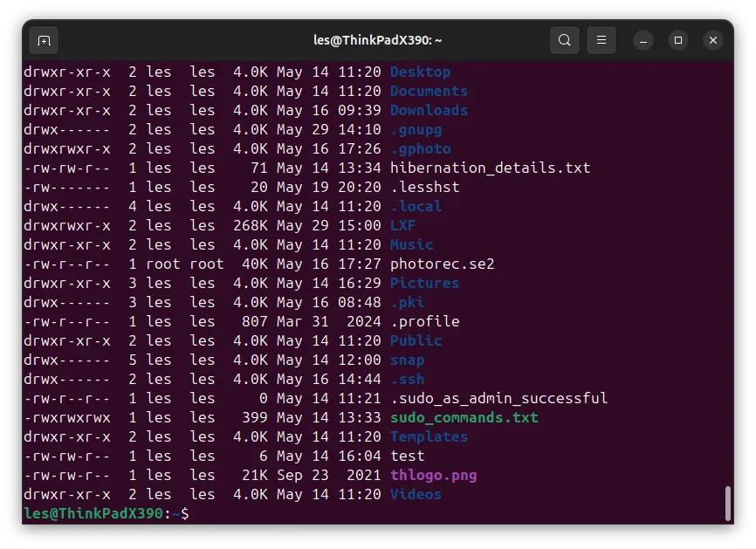The height and width of the screenshot is (549, 756).
Task: Click the Pictures directory name
Action: (x=424, y=283)
